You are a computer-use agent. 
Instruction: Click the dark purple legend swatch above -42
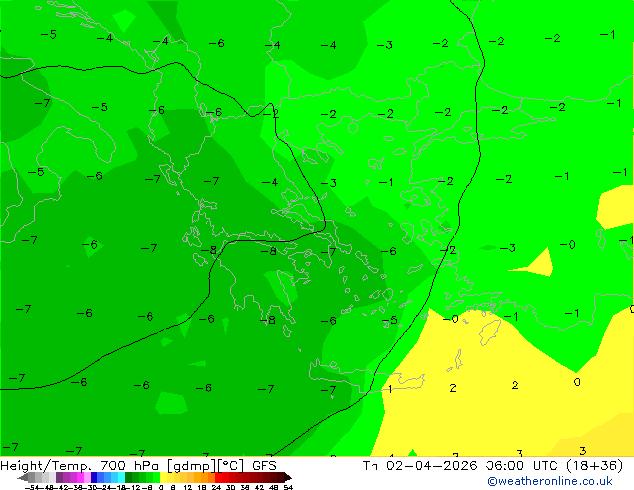tap(59, 477)
